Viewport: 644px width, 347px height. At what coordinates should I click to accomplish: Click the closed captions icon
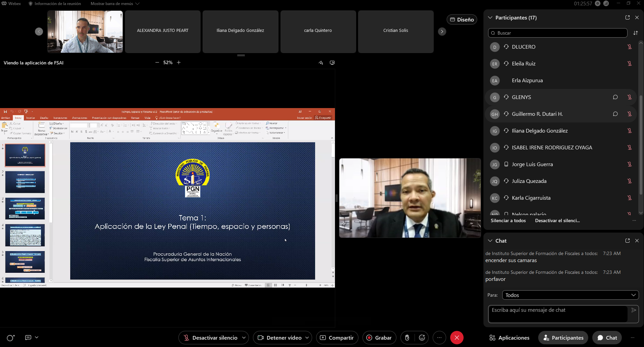pyautogui.click(x=28, y=338)
